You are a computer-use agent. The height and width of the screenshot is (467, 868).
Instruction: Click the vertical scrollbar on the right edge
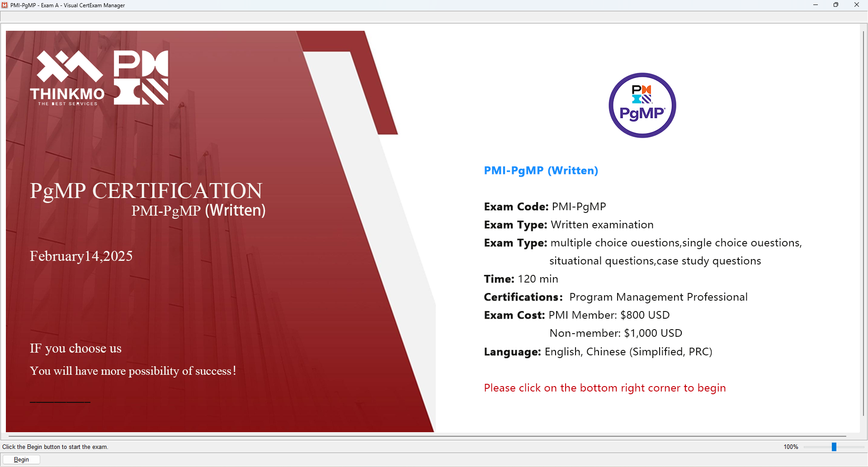coord(863,224)
